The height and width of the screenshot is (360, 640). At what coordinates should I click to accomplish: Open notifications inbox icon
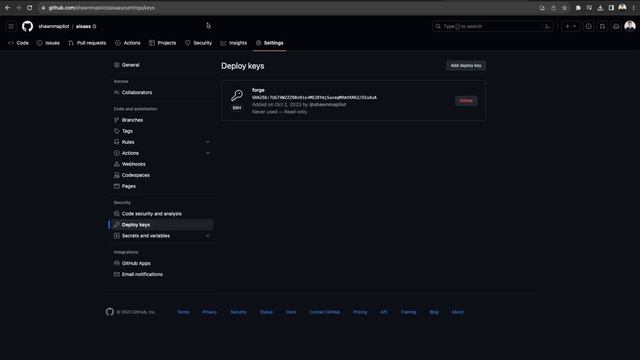(x=616, y=27)
